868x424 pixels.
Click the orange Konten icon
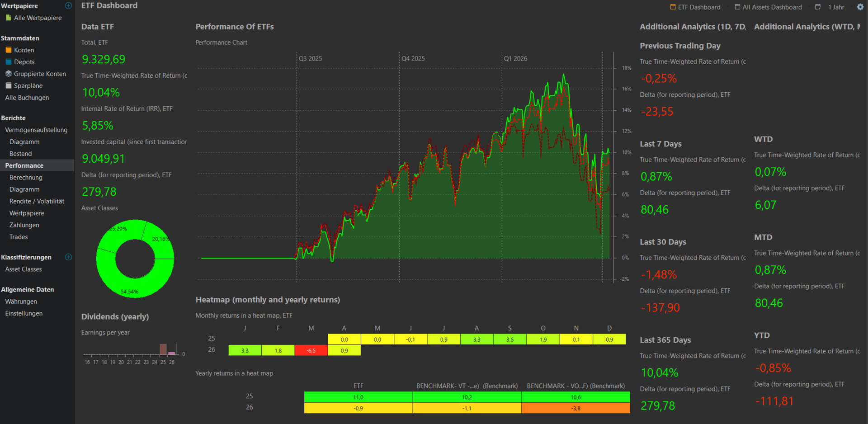(x=8, y=50)
